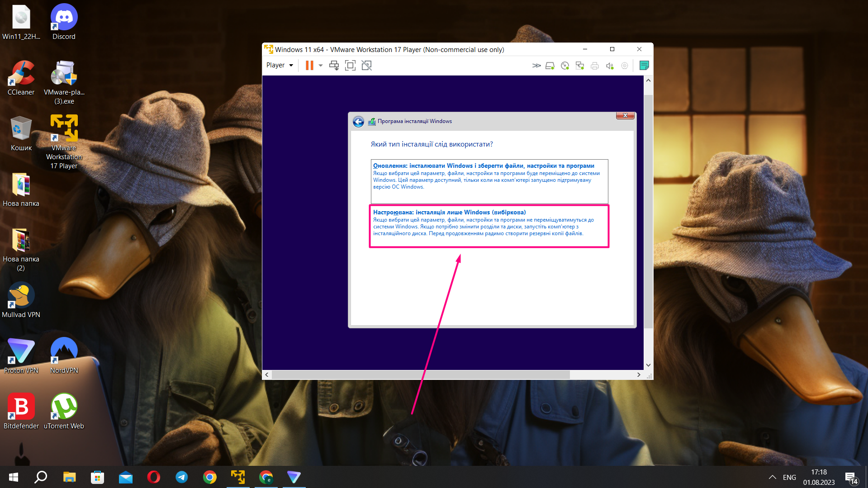This screenshot has height=488, width=868.
Task: Select the Proton VPN desktop shortcut
Action: point(21,355)
